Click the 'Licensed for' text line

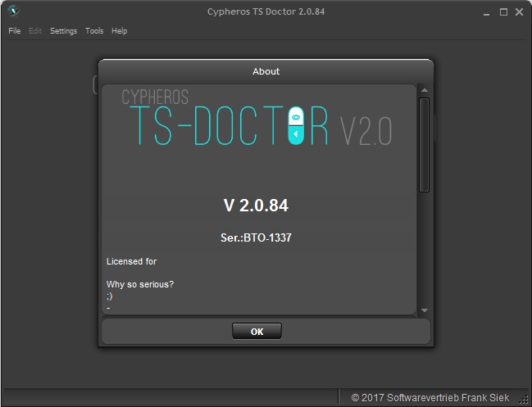pyautogui.click(x=131, y=261)
